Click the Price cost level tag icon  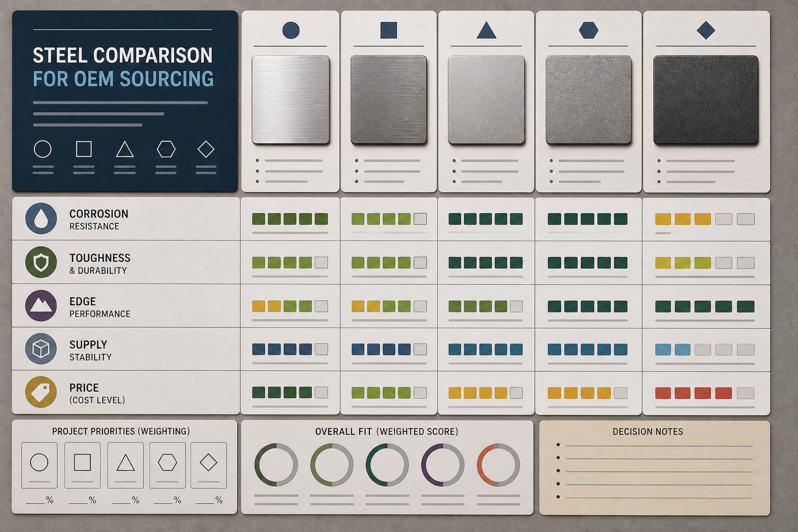pos(41,392)
